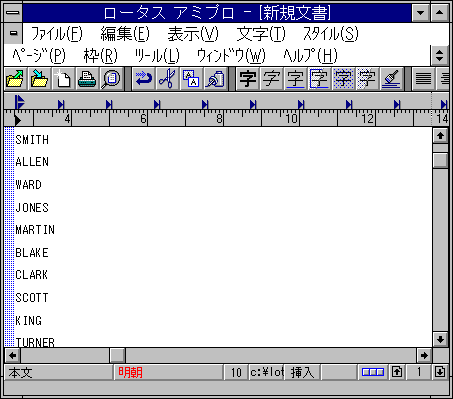Image resolution: width=453 pixels, height=399 pixels.
Task: Toggle underline 字 formatting button
Action: pyautogui.click(x=295, y=79)
